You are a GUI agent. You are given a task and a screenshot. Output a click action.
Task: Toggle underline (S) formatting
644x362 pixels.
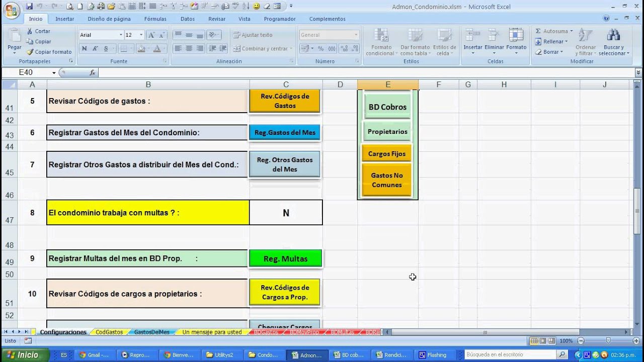(x=106, y=49)
